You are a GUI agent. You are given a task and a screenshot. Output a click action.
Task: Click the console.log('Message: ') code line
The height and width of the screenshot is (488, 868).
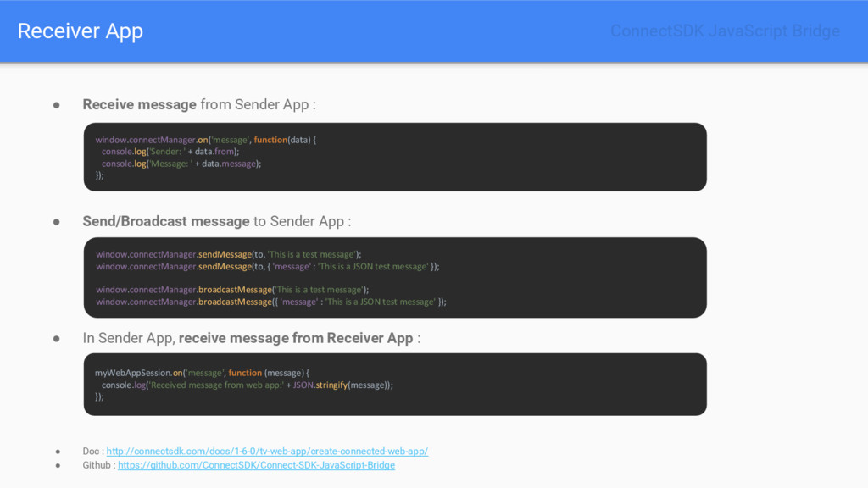(181, 164)
